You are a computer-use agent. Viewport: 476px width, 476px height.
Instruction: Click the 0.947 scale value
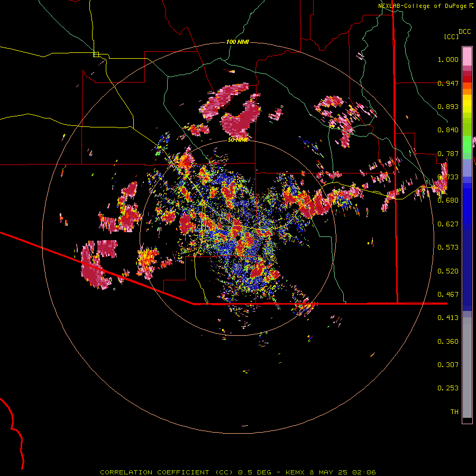point(448,83)
